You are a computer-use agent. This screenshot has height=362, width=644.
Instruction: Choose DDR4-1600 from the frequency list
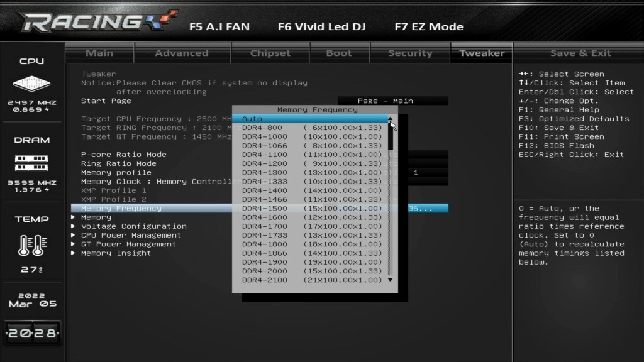coord(312,217)
